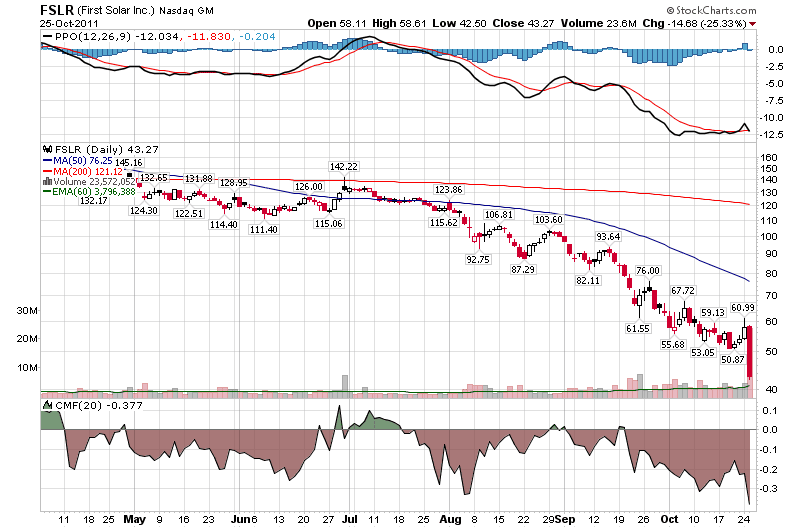
Task: Click the 128.95 price label
Action: coord(234,183)
